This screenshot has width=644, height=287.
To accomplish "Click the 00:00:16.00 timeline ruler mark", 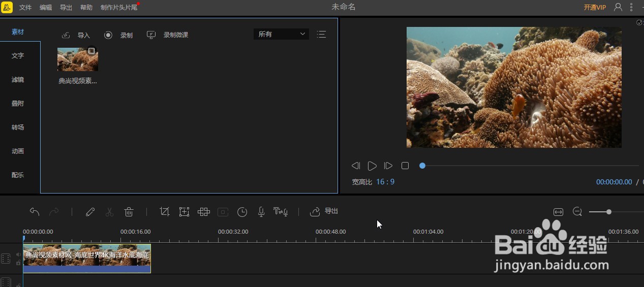I will click(x=135, y=232).
